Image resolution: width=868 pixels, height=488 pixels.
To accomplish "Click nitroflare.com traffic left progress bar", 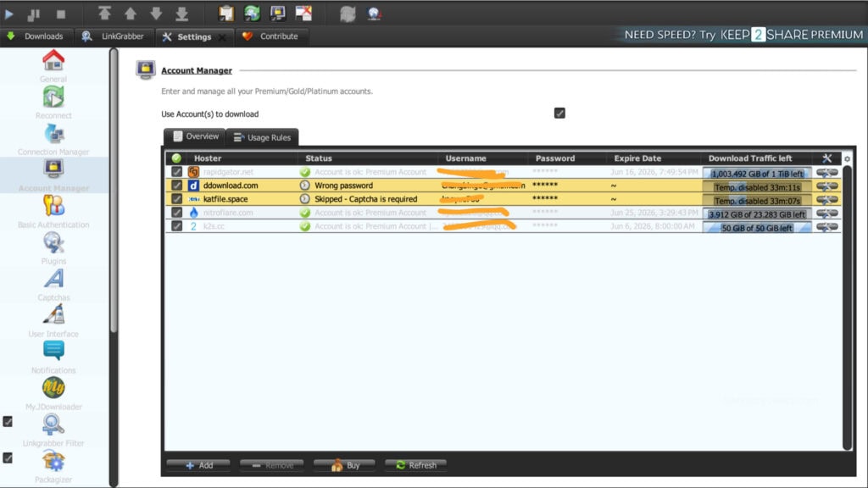I will 757,214.
